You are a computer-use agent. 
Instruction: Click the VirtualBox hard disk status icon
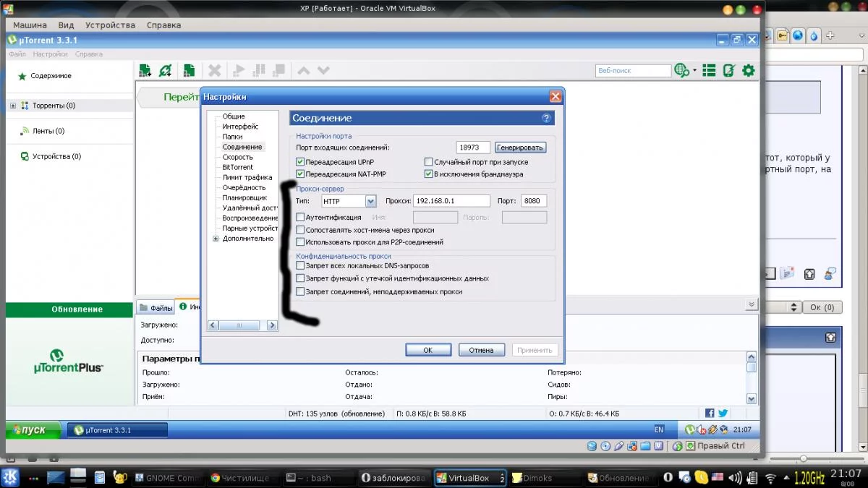(592, 446)
